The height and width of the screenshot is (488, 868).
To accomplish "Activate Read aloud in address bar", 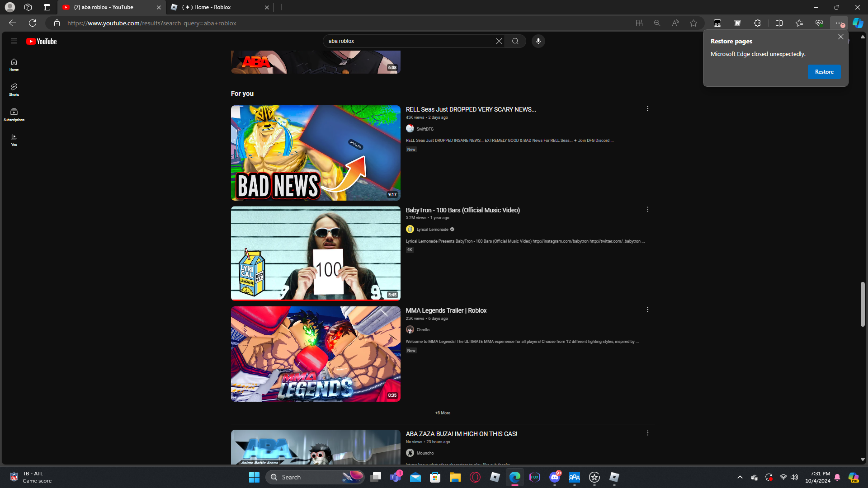I will [675, 23].
